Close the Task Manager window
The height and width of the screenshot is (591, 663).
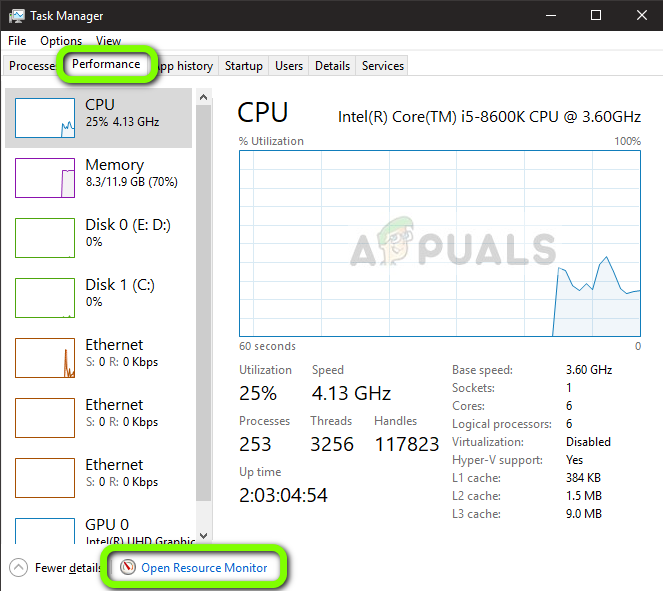pos(641,16)
